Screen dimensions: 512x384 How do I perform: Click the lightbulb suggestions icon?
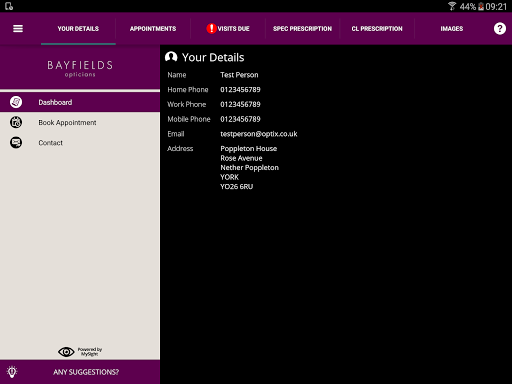pos(12,372)
